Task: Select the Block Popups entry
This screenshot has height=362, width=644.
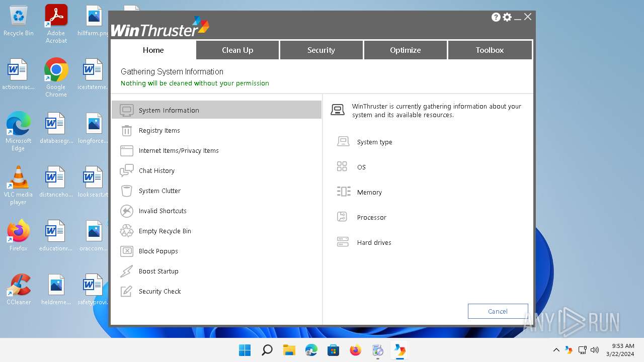Action: [x=216, y=251]
